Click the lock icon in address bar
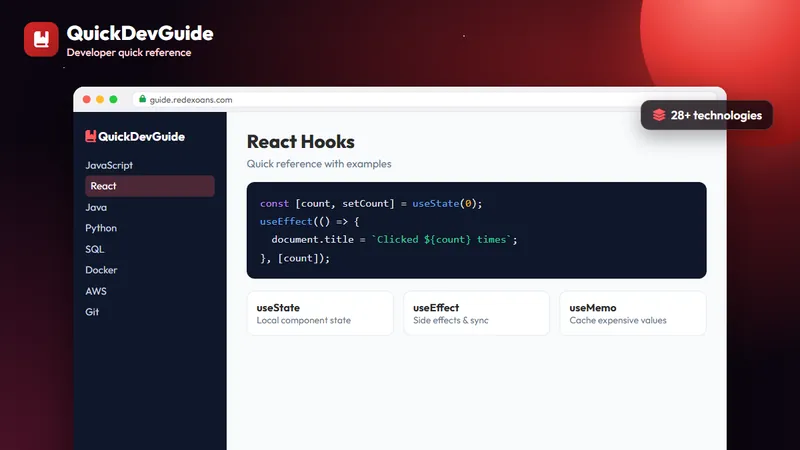Viewport: 800px width, 450px height. tap(142, 99)
